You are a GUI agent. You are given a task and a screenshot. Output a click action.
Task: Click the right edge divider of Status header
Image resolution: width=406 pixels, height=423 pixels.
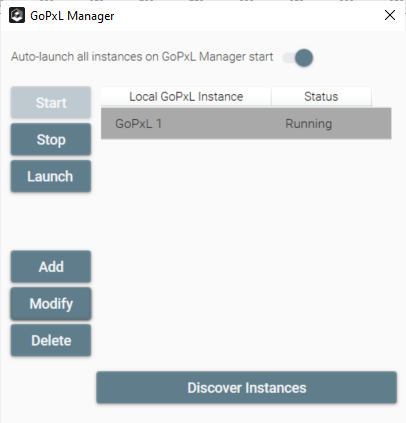(371, 97)
